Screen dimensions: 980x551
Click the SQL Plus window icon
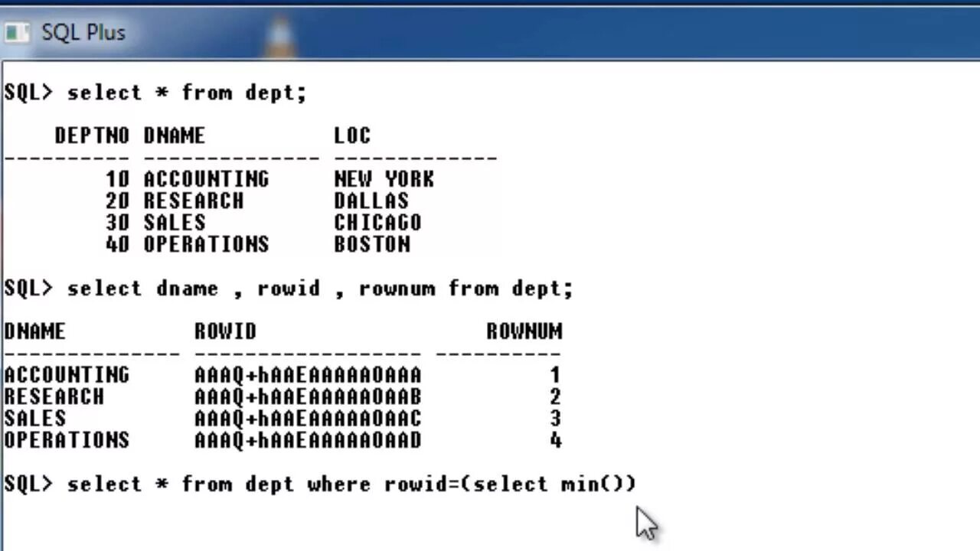pyautogui.click(x=15, y=33)
